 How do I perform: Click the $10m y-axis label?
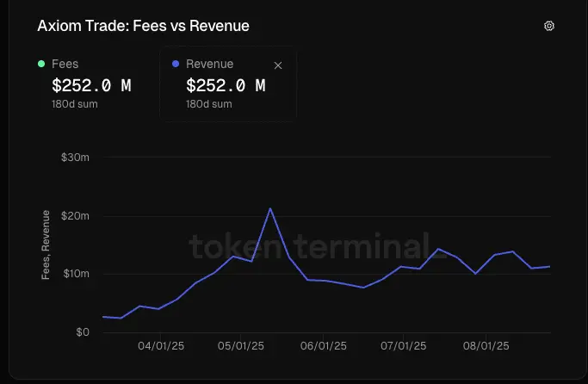pos(76,274)
